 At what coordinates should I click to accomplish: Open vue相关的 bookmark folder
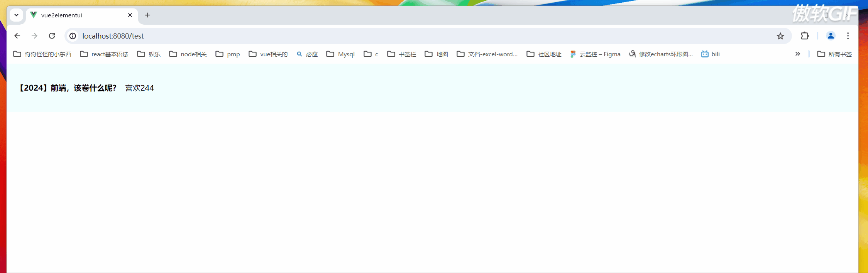coord(268,54)
